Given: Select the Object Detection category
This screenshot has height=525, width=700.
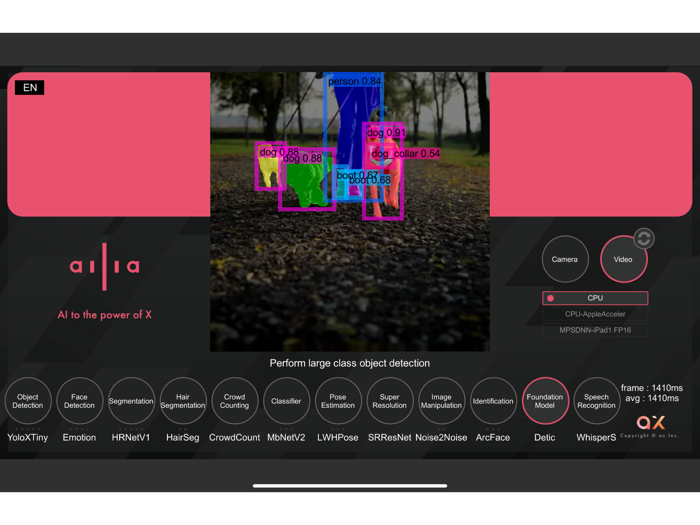Looking at the screenshot, I should tap(28, 401).
